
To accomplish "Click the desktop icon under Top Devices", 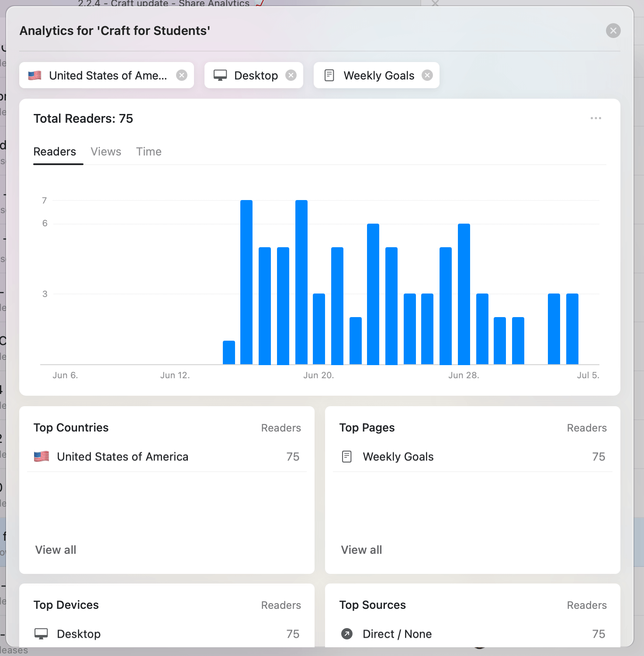I will tap(42, 634).
